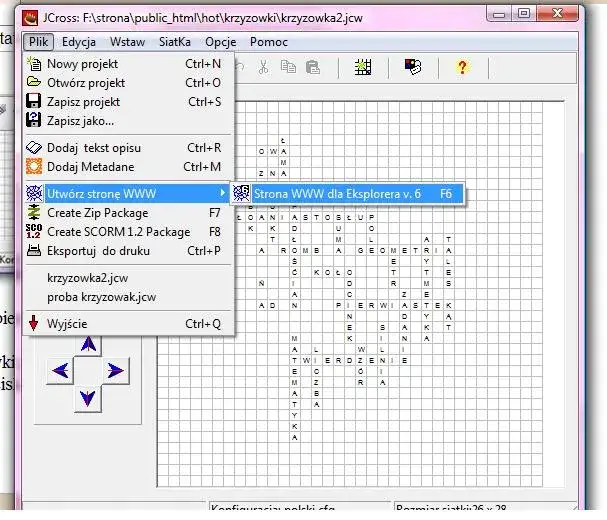Click the yellow question mark help icon

point(462,67)
